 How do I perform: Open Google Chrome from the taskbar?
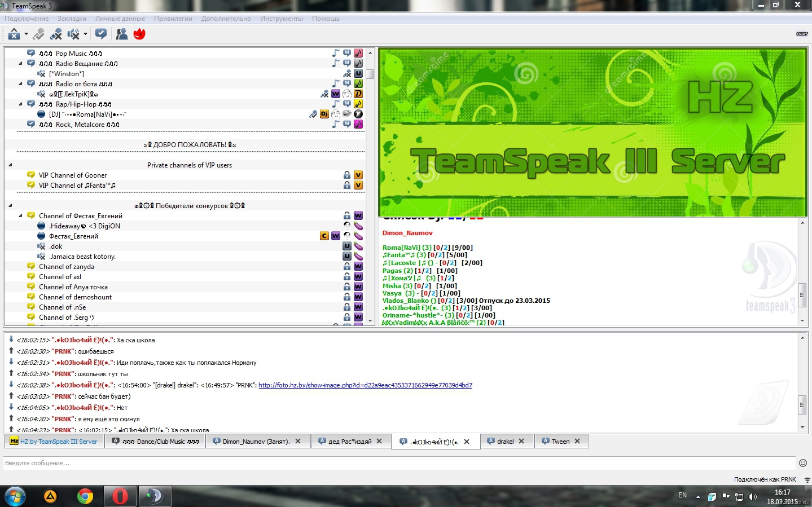[x=85, y=496]
